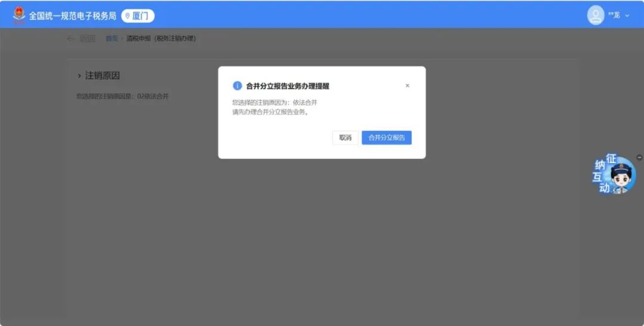Click the user avatar icon

(x=596, y=15)
